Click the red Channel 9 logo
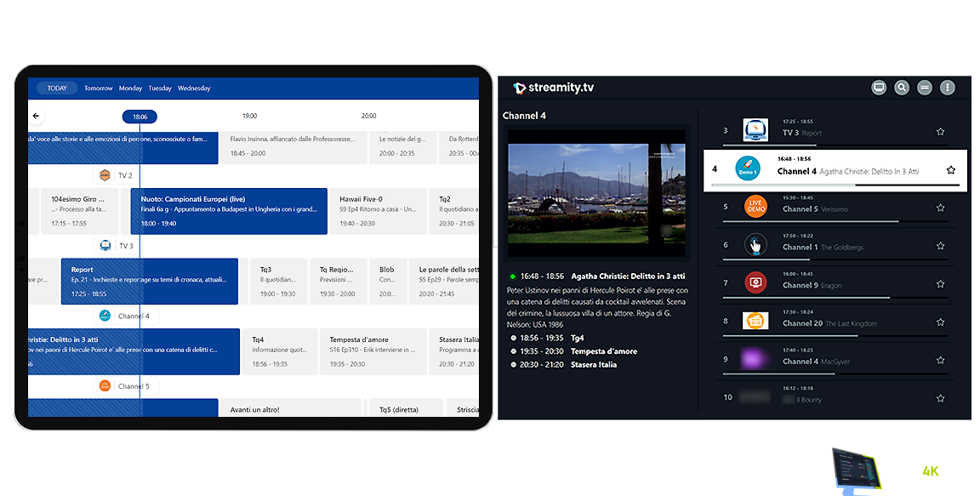Screen dimensions: 980x496 755,282
